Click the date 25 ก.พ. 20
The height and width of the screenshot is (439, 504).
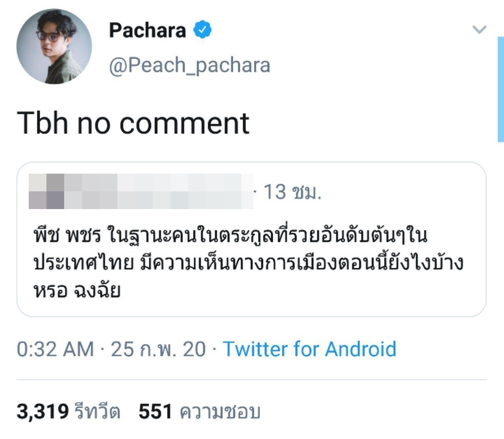point(152,349)
